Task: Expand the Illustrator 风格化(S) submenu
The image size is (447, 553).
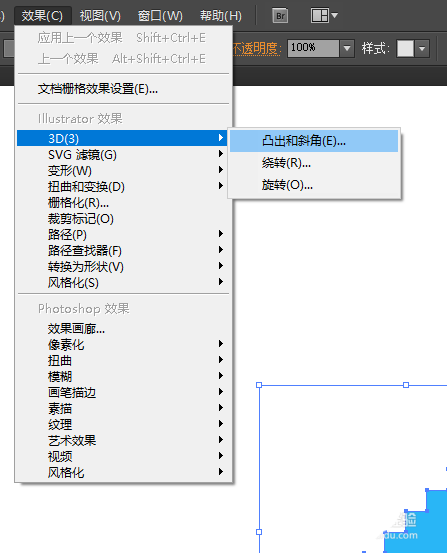Action: click(123, 282)
